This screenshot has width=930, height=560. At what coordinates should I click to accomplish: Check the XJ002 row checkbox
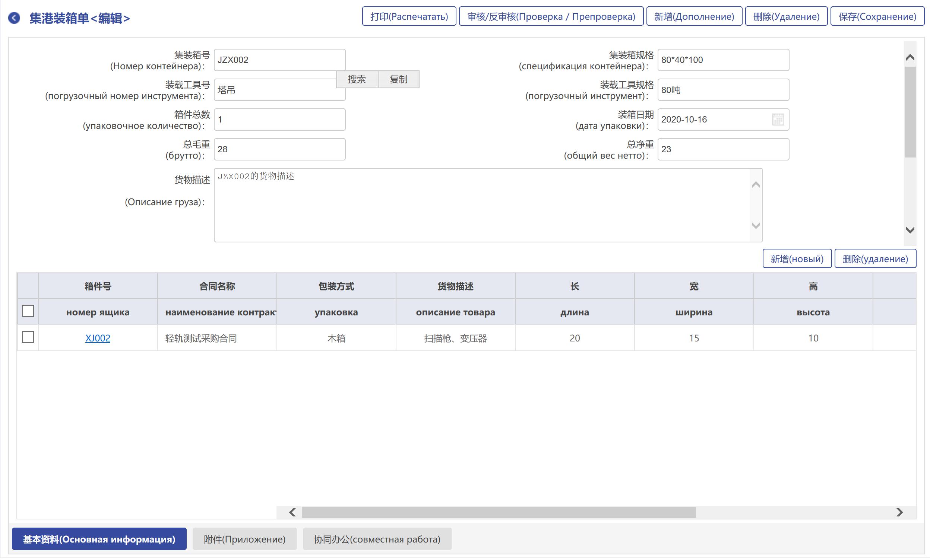tap(28, 337)
